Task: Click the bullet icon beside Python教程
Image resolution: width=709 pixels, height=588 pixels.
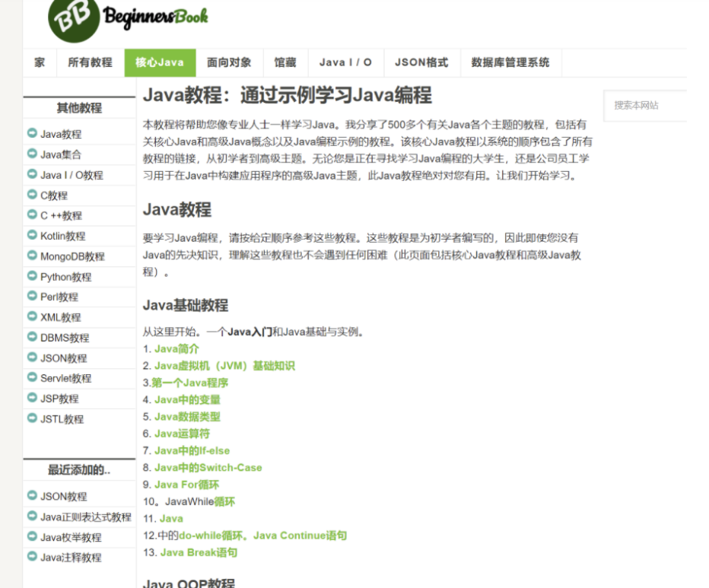Action: (x=32, y=275)
